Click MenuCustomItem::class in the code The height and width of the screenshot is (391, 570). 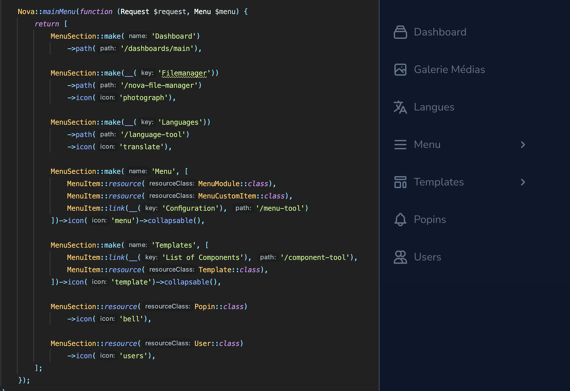241,196
